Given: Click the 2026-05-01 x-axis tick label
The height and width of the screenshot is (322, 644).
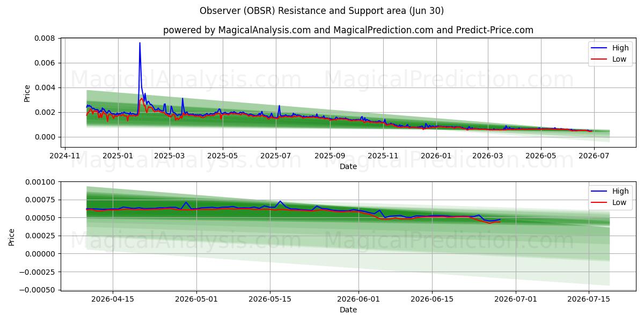Looking at the screenshot, I should pyautogui.click(x=196, y=299).
